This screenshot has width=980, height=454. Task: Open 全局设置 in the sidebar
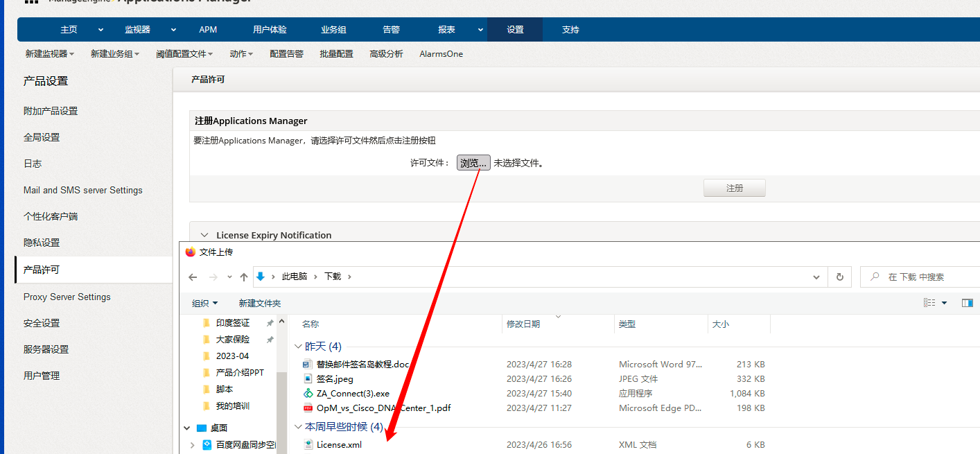[x=42, y=137]
